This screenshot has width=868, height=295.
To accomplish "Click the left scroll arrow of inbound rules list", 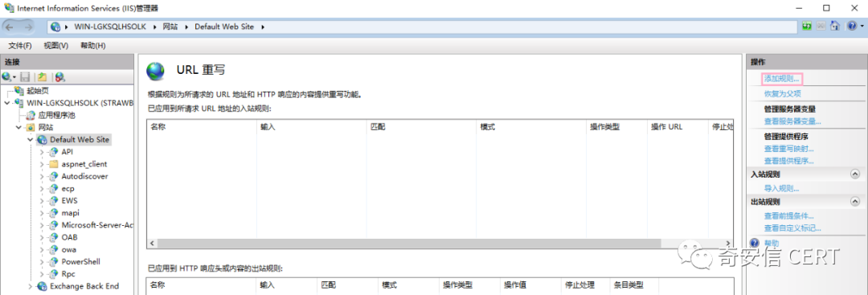I will [152, 244].
